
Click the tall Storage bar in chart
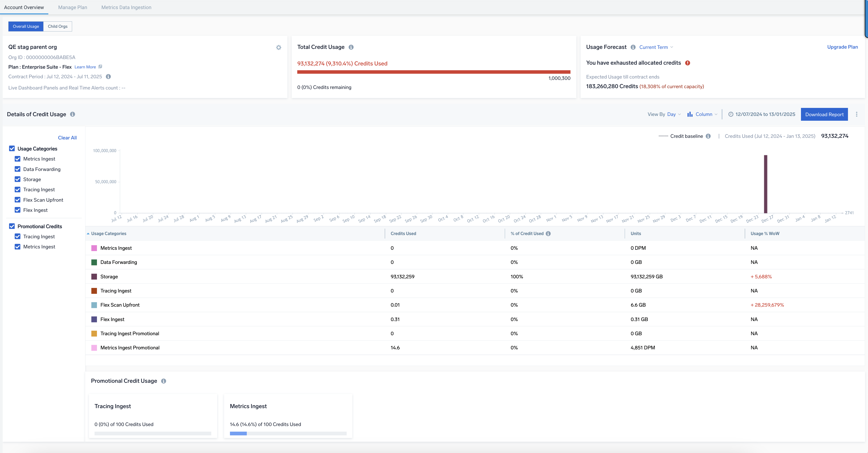[x=765, y=184]
